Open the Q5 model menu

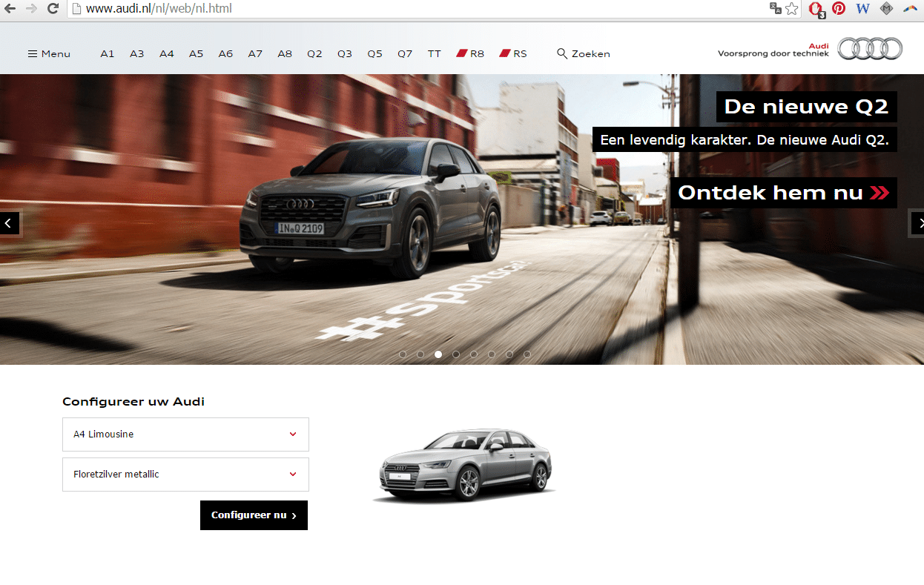374,53
